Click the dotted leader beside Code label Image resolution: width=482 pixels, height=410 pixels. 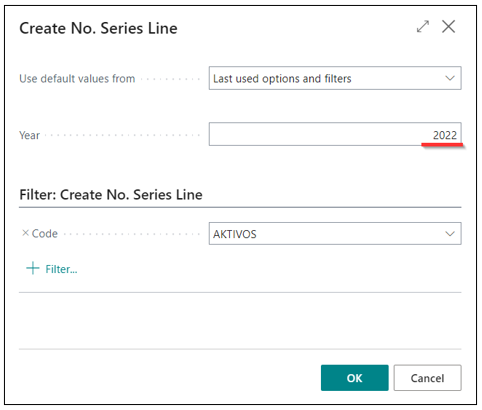point(132,234)
